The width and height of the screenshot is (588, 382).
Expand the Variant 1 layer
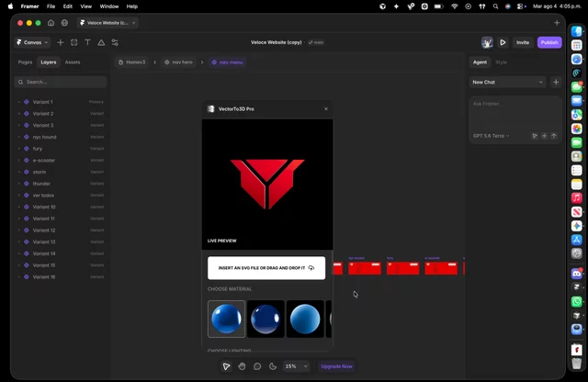tap(18, 102)
